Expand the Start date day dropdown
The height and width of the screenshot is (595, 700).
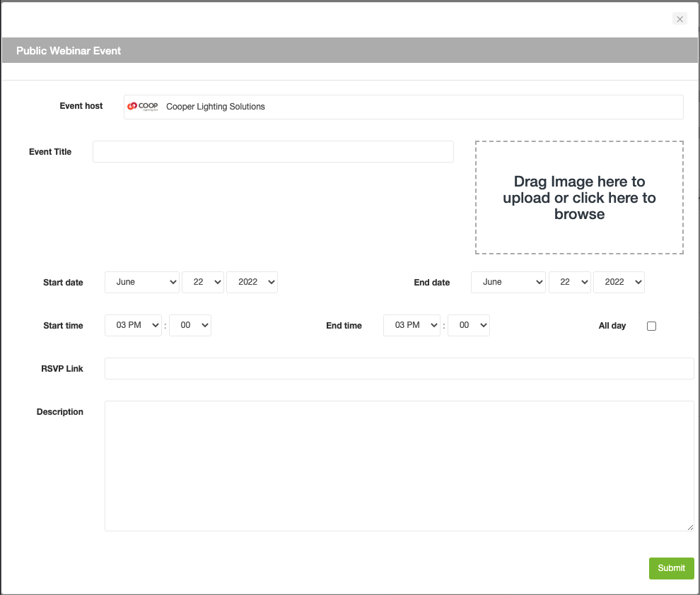coord(203,282)
